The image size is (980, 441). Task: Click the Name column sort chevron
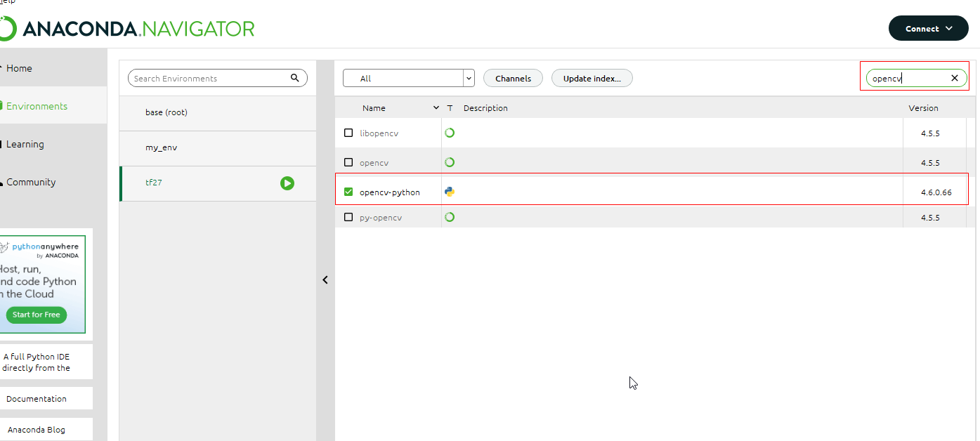(436, 108)
